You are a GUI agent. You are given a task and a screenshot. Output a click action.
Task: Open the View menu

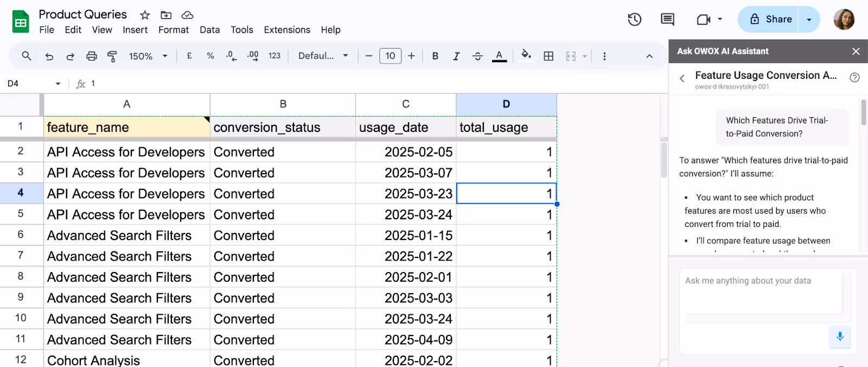click(102, 30)
